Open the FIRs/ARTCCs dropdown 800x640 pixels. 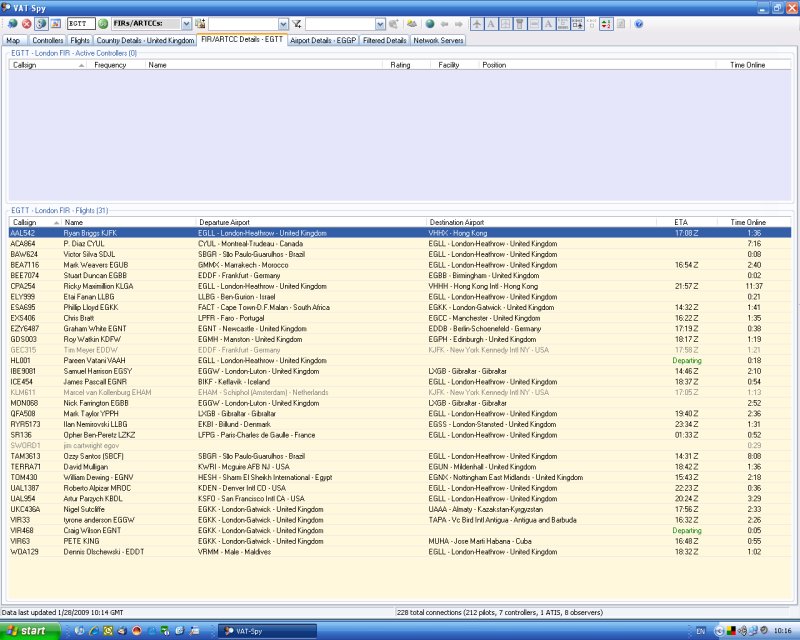[186, 23]
